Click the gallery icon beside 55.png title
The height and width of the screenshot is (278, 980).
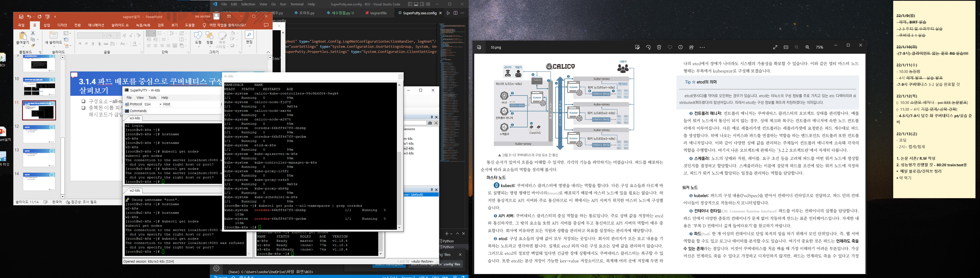pos(479,47)
